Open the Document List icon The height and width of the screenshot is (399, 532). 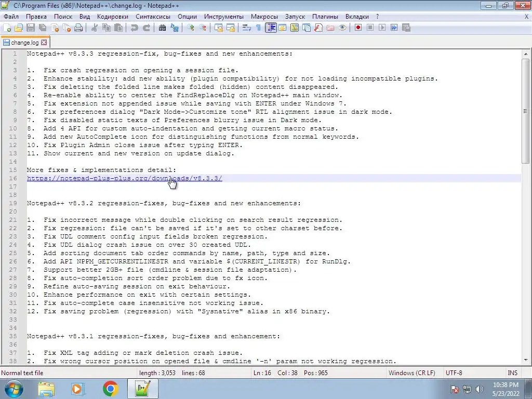pos(307,28)
